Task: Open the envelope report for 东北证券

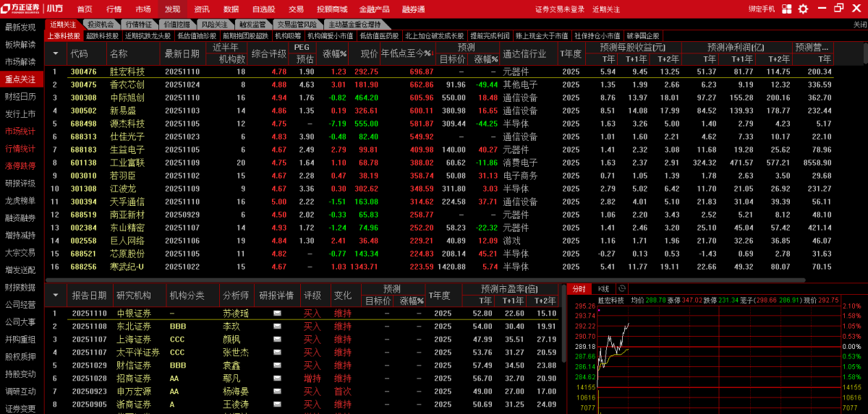Action: (276, 327)
